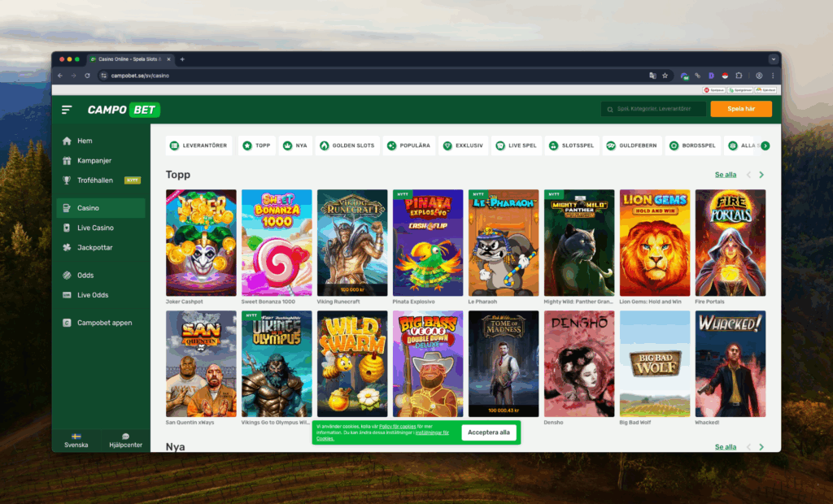Accept cookies with Acceptera alla
This screenshot has height=504, width=833.
tap(489, 432)
